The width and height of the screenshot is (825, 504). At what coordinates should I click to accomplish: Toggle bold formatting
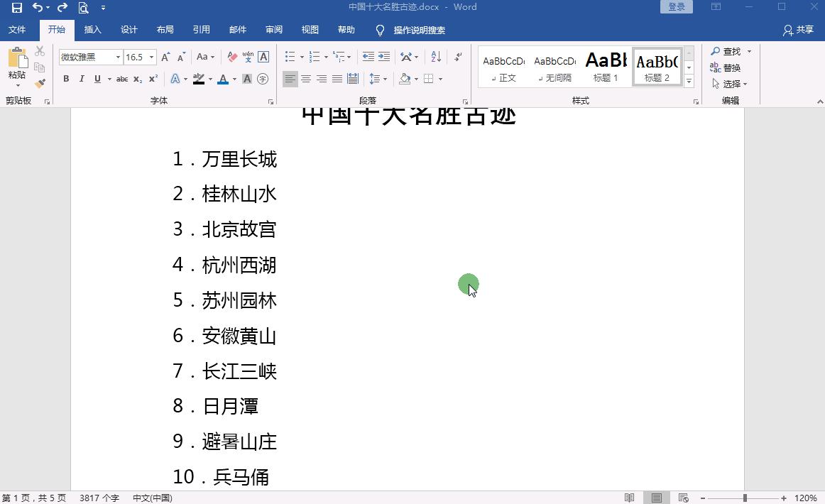click(x=65, y=79)
